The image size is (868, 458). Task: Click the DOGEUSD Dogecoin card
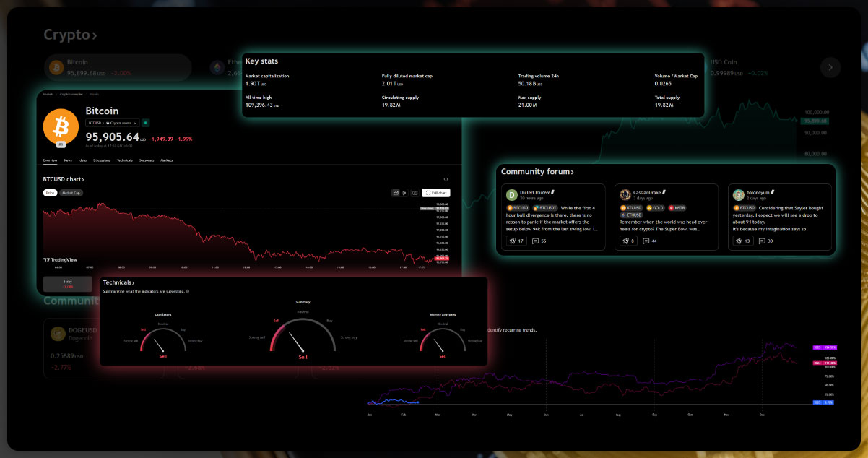coord(103,347)
